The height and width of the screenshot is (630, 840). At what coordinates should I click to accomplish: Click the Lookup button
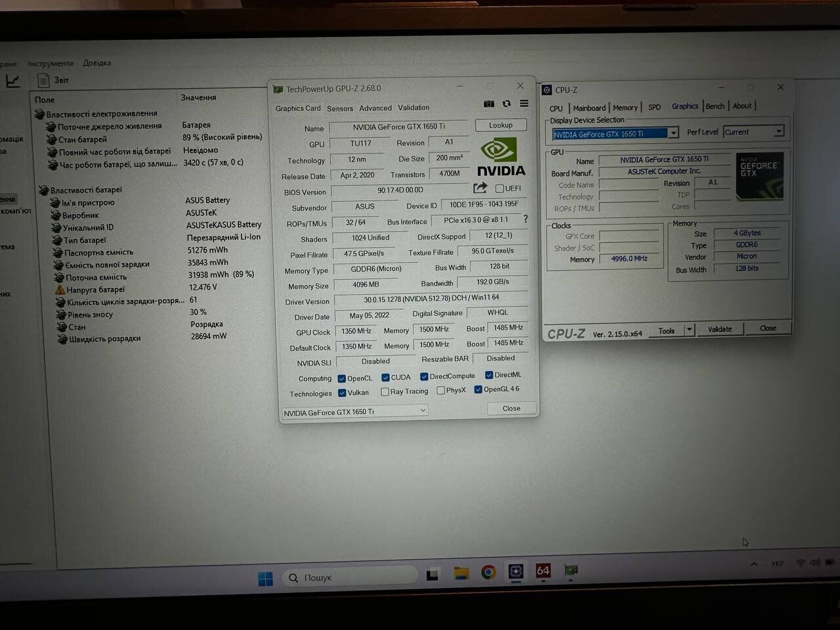(x=501, y=125)
